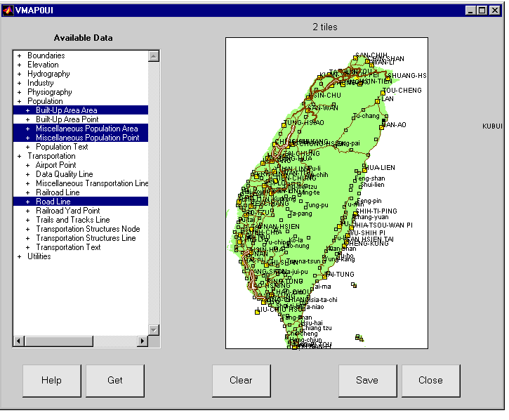Expand the Hydrography category
The height and width of the screenshot is (420, 509).
[20, 74]
